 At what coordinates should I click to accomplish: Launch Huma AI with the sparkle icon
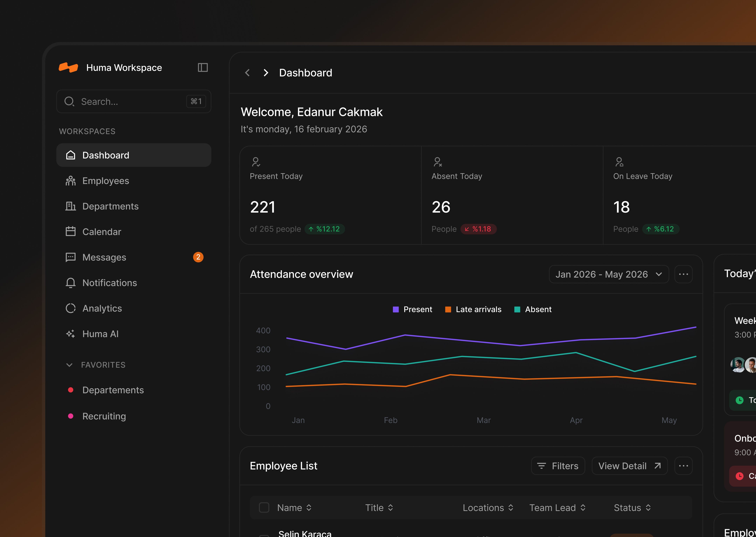tap(71, 334)
